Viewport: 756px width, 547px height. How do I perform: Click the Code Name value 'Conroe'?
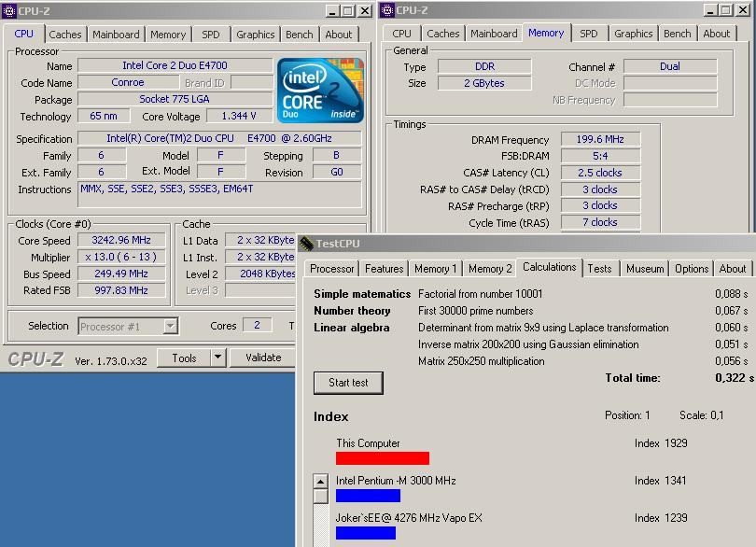click(x=128, y=82)
